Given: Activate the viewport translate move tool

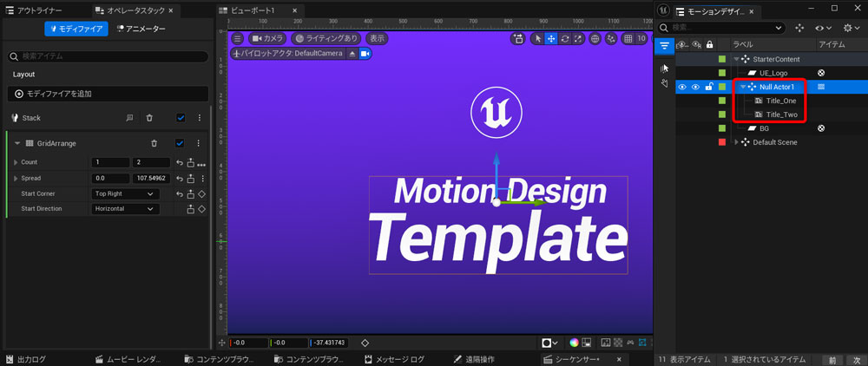Looking at the screenshot, I should 551,39.
